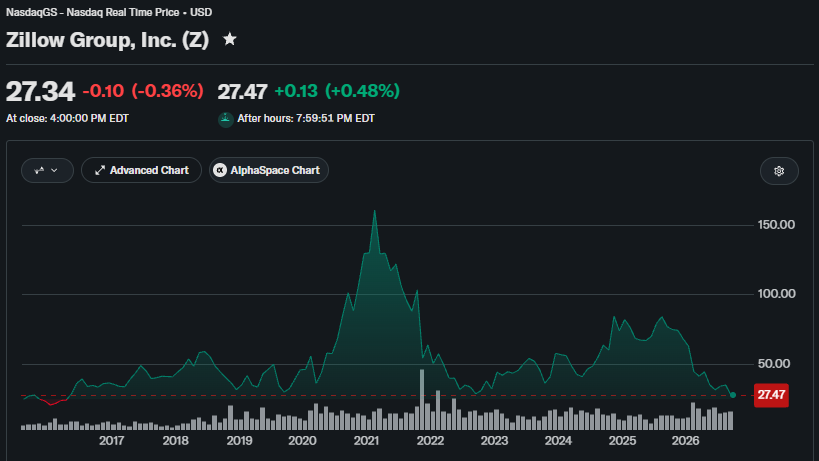Click the 50.00 price axis label

(x=774, y=363)
